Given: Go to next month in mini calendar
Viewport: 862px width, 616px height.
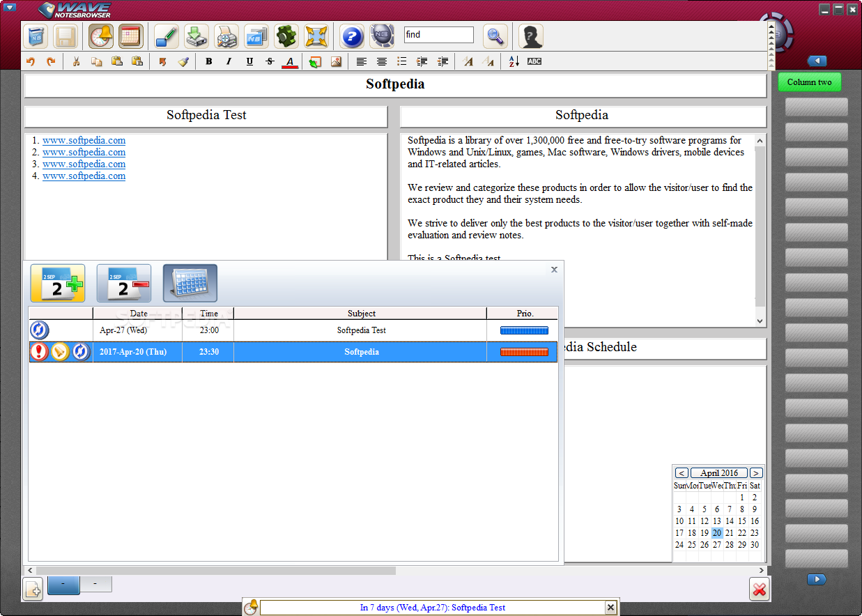Looking at the screenshot, I should 756,473.
